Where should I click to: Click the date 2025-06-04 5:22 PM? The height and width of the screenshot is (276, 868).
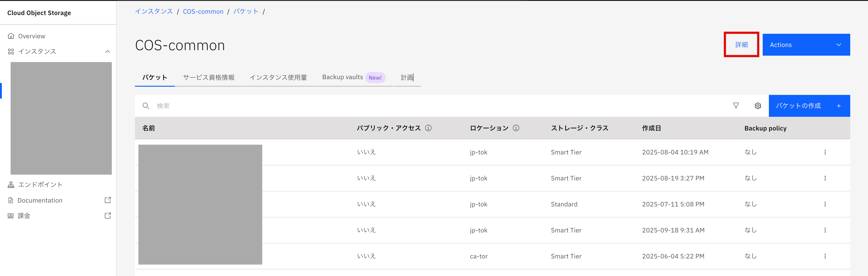pyautogui.click(x=673, y=256)
